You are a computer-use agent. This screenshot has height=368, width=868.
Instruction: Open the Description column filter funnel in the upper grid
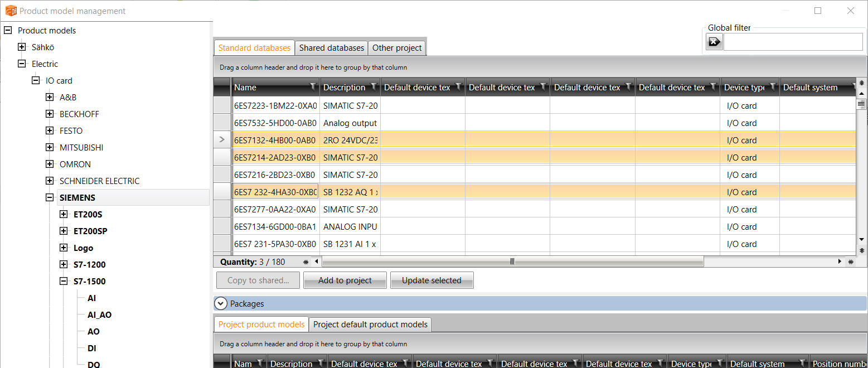point(372,86)
